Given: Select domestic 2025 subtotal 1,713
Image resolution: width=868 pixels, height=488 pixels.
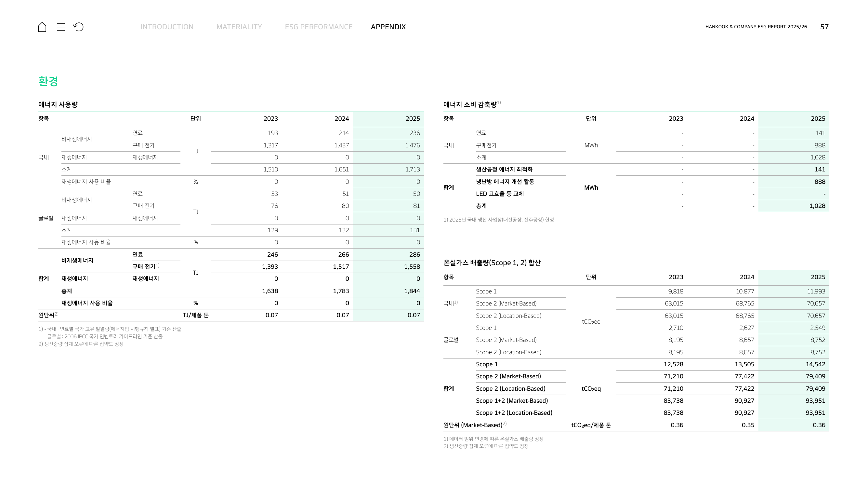Looking at the screenshot, I should pos(413,169).
